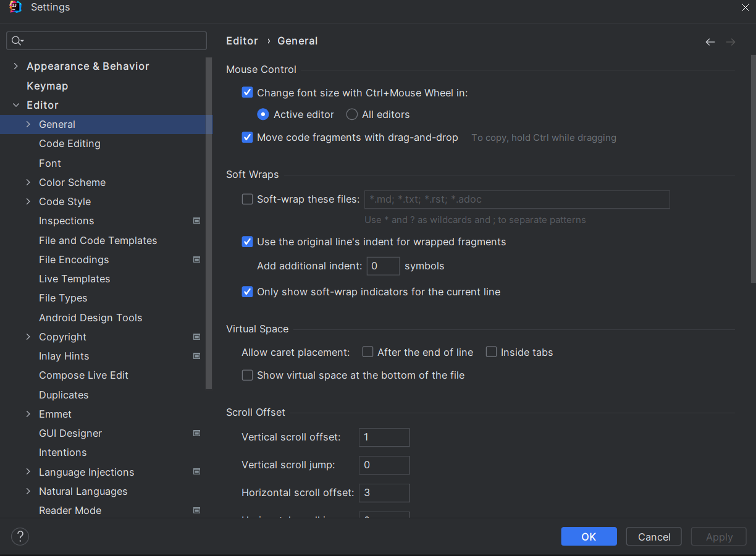Click the help question mark icon
Screen dimensions: 756x556
click(x=20, y=536)
